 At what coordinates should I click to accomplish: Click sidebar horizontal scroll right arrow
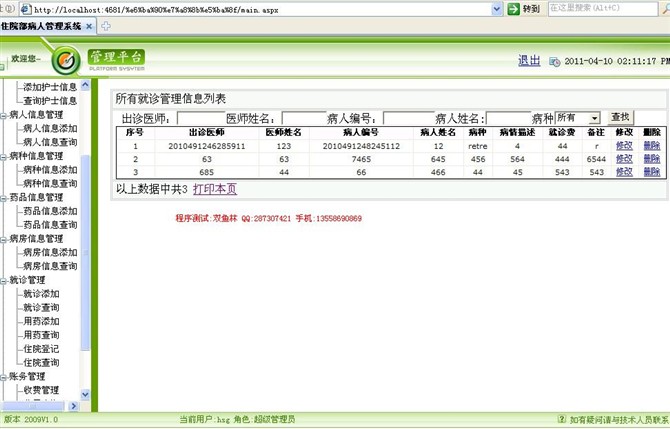pos(74,406)
